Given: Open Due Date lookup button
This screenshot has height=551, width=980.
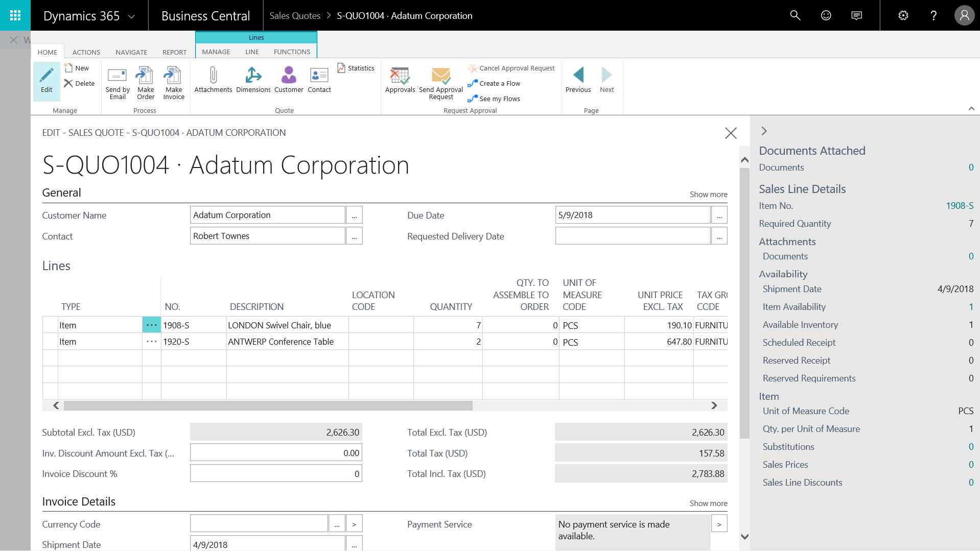Looking at the screenshot, I should 719,215.
